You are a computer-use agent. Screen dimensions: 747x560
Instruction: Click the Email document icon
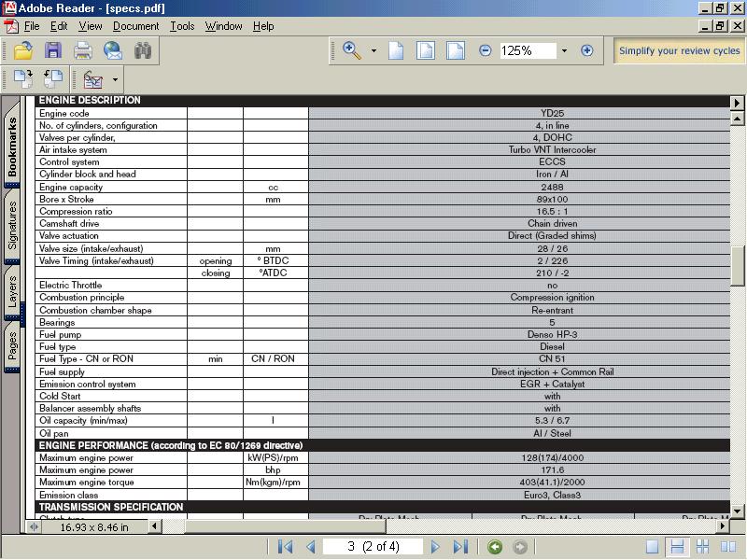pyautogui.click(x=113, y=51)
